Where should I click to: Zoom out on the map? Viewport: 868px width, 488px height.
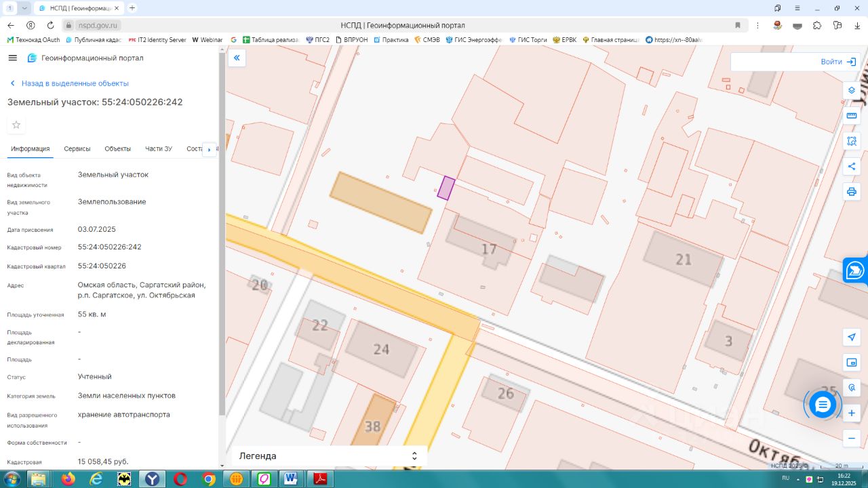[852, 439]
